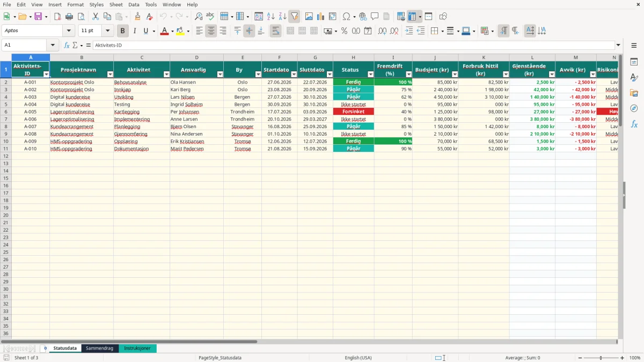644x362 pixels.
Task: Apply yellow background highlight color
Action: (x=180, y=31)
